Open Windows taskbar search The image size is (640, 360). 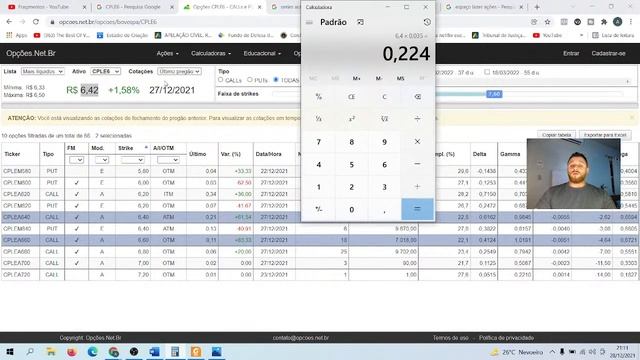(30, 351)
